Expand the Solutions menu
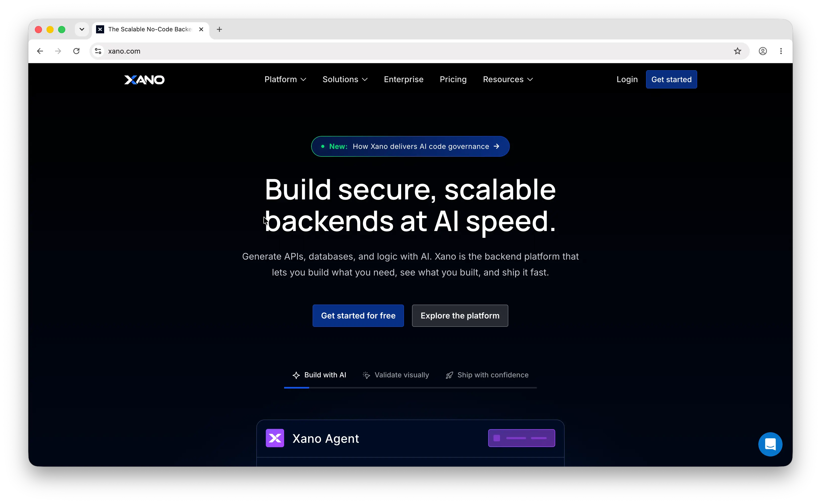 (345, 79)
